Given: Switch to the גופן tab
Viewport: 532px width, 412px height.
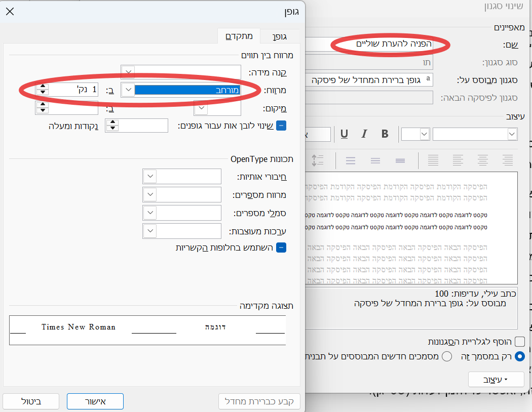Looking at the screenshot, I should (280, 36).
